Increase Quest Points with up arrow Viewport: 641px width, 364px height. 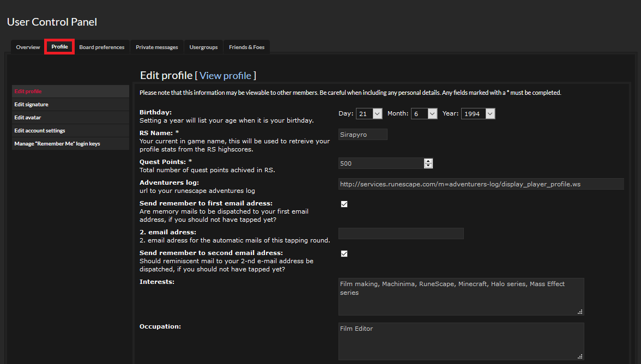pyautogui.click(x=428, y=161)
